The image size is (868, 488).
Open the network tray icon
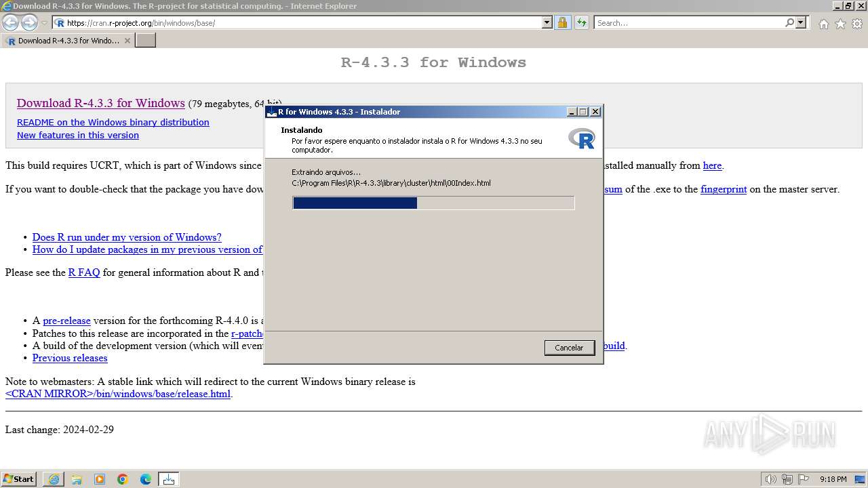click(787, 479)
